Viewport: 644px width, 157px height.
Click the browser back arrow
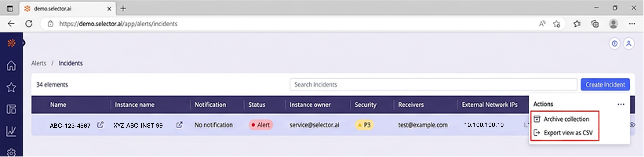coord(11,24)
